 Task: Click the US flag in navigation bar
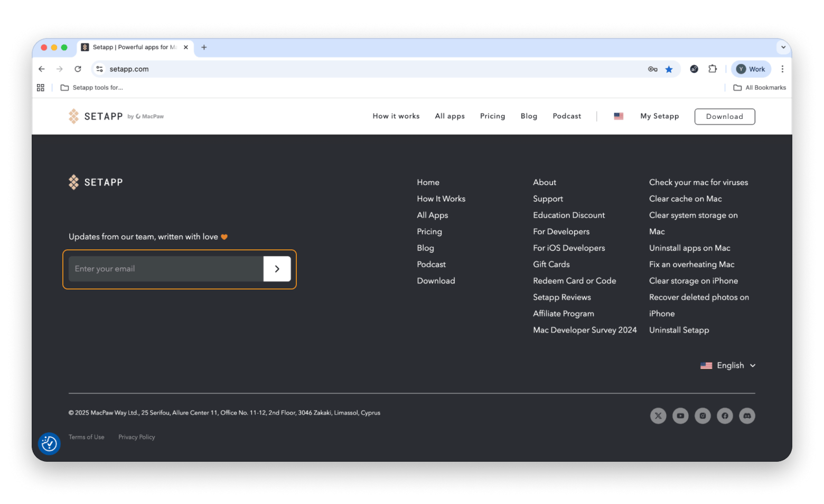tap(619, 116)
